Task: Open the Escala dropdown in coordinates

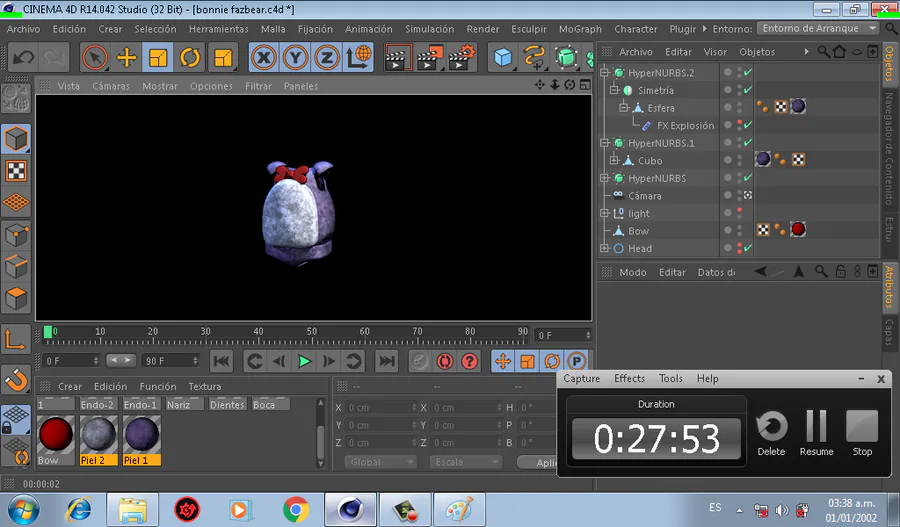Action: [x=465, y=462]
